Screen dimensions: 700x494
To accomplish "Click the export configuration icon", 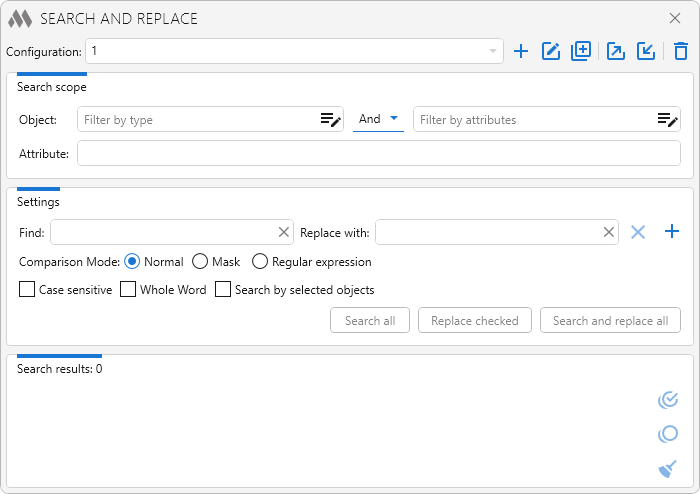I will click(616, 51).
